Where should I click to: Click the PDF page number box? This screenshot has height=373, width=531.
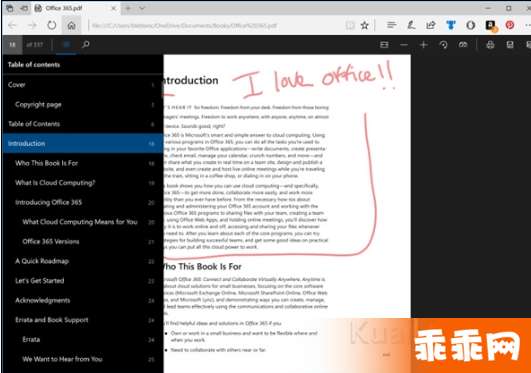tap(12, 44)
